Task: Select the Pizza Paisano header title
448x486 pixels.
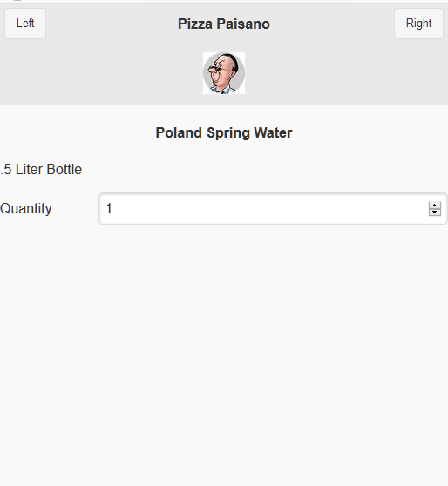Action: pyautogui.click(x=224, y=24)
